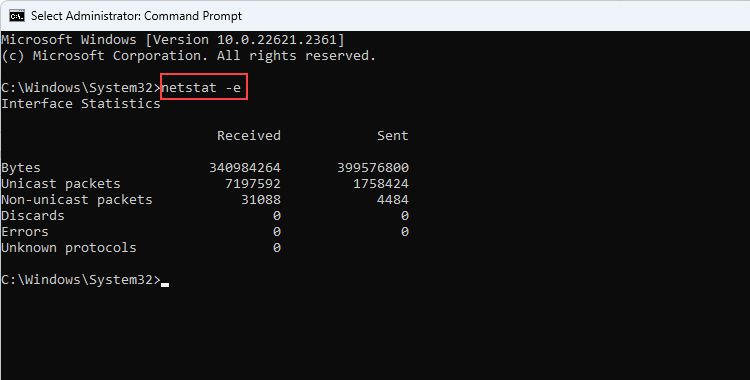
Task: Click the received Bytes value 340984264
Action: (245, 168)
